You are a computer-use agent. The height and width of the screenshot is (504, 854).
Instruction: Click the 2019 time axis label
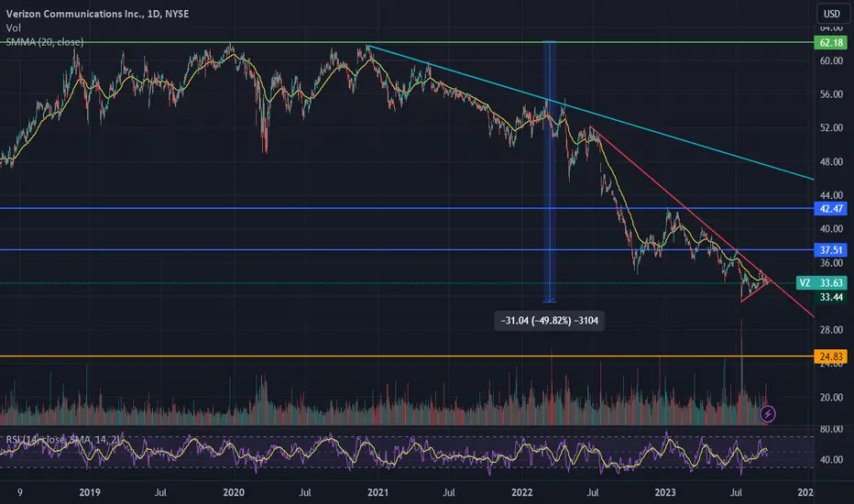(90, 493)
